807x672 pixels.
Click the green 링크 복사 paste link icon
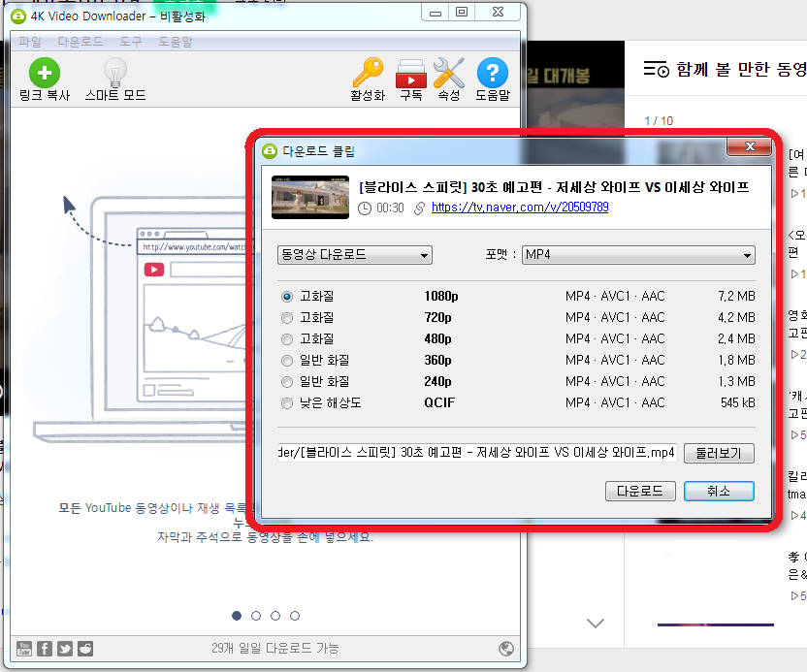45,73
